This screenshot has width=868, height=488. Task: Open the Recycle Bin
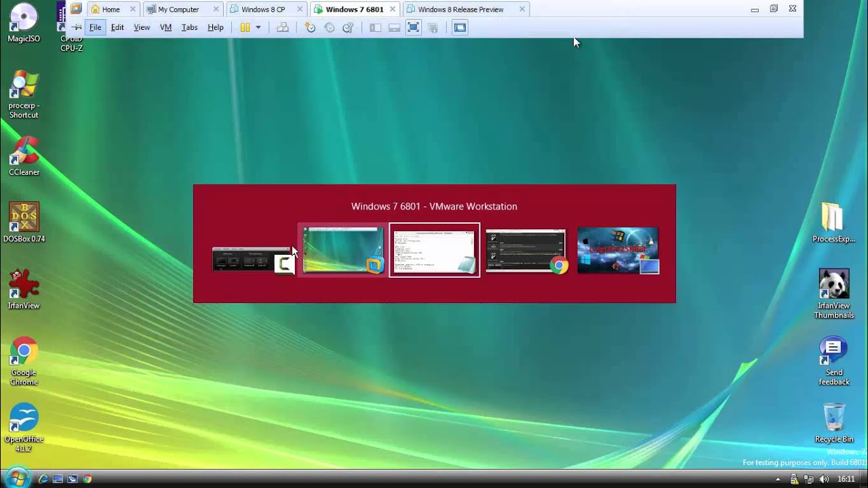[834, 423]
